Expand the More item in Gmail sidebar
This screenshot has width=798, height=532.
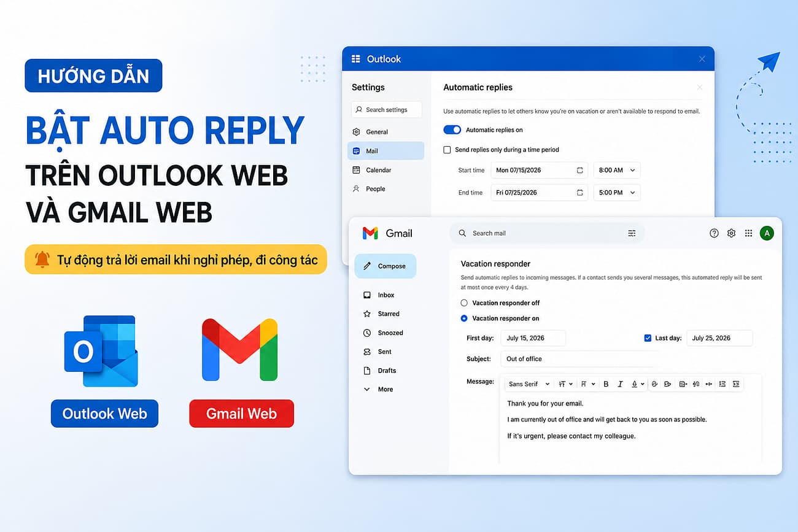[378, 390]
